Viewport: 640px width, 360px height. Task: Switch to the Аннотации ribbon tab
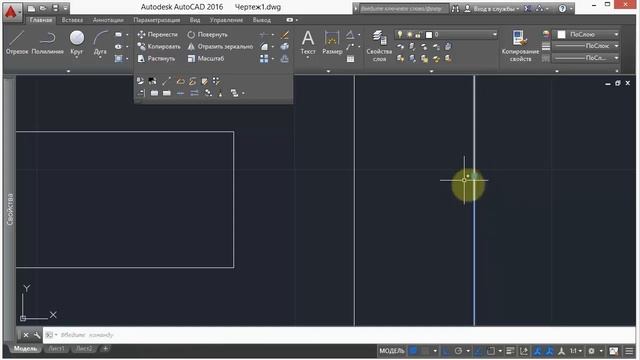[x=108, y=20]
